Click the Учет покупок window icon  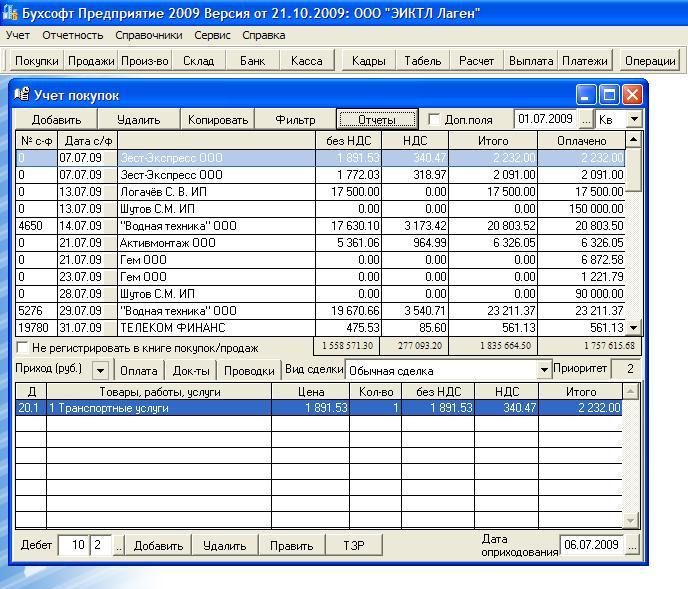21,96
